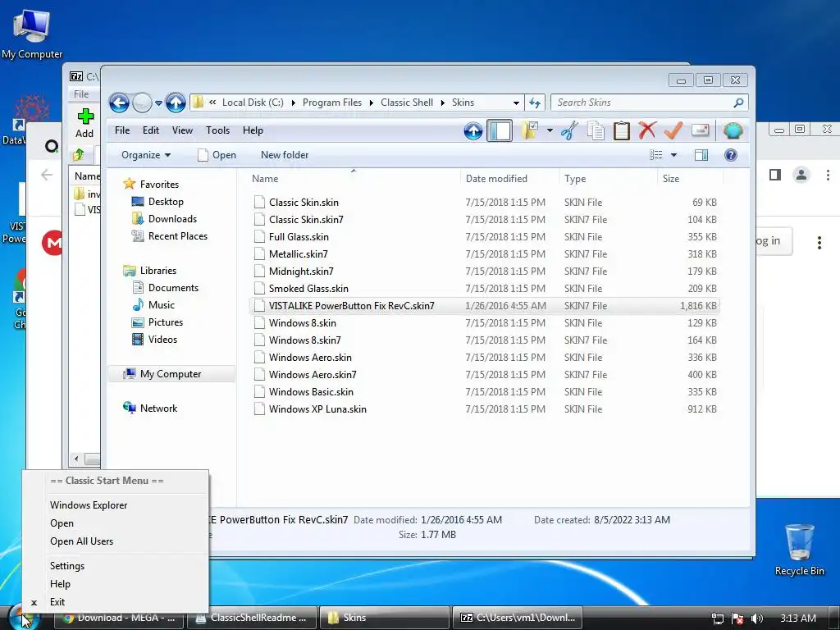Expand breadcrumb arrow after Local Disk (C:)
The width and height of the screenshot is (840, 630).
[x=293, y=103]
